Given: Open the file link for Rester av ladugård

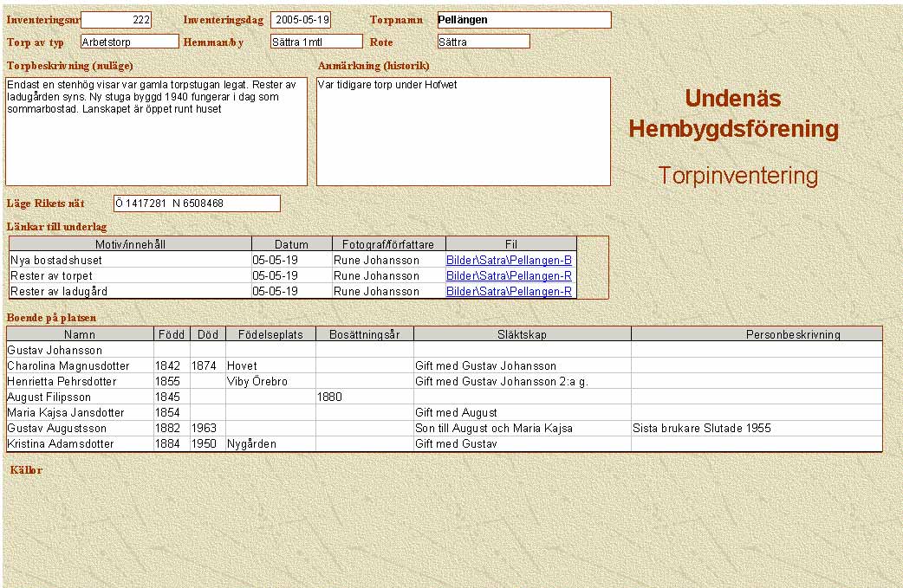Looking at the screenshot, I should pos(509,291).
